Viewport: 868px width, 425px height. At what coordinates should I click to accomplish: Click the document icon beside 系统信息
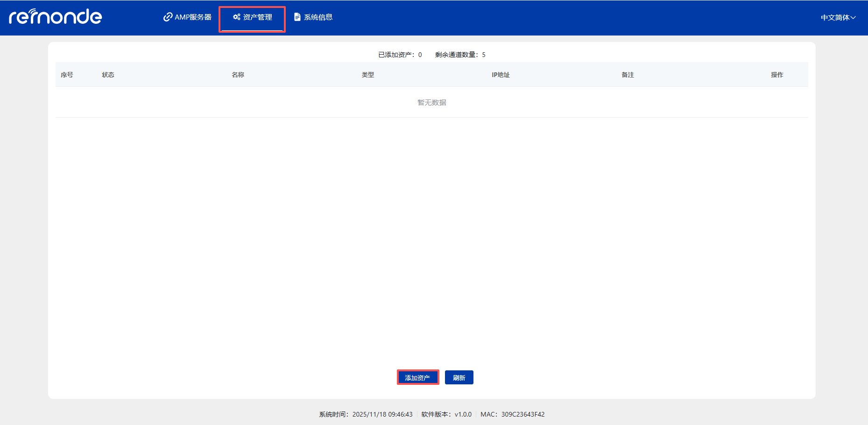tap(296, 17)
